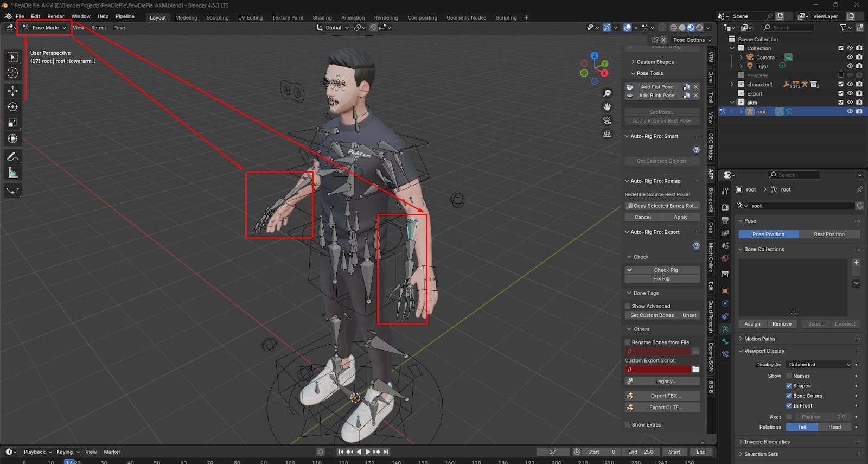
Task: Select the Measure ruler tool
Action: 12,173
